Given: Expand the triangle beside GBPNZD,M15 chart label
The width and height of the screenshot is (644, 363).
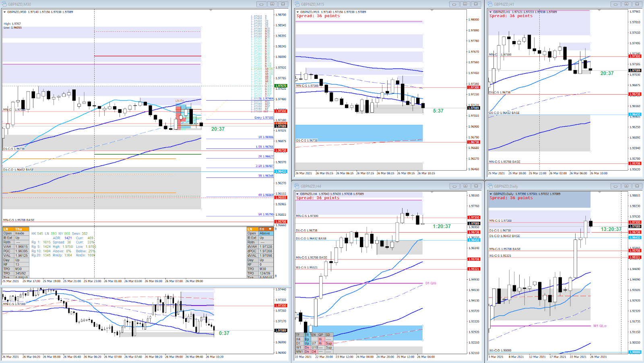Looking at the screenshot, I should point(297,12).
